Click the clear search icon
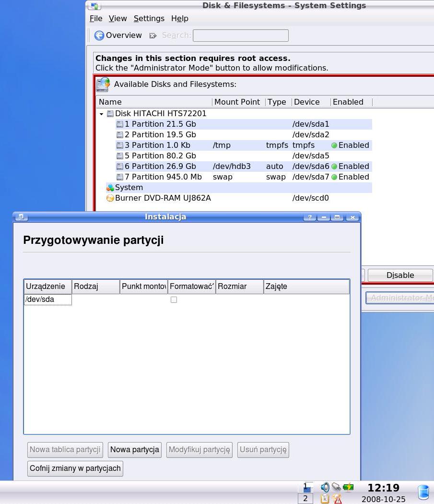Viewport: 434px width, 504px height. [x=153, y=36]
